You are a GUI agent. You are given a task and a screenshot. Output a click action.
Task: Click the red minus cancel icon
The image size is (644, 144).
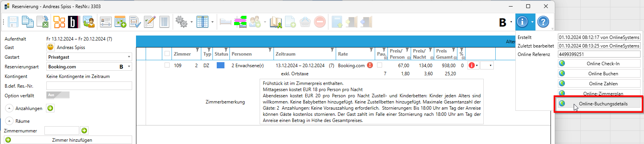[320, 22]
